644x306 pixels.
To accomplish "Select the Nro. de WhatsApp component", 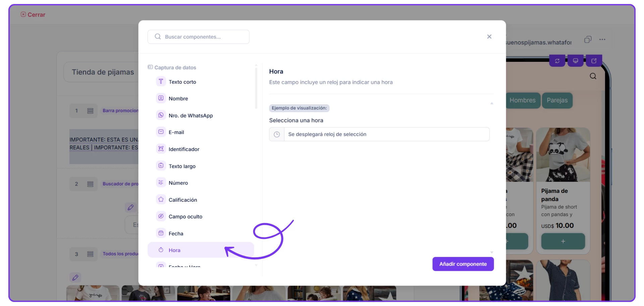I will (x=191, y=115).
